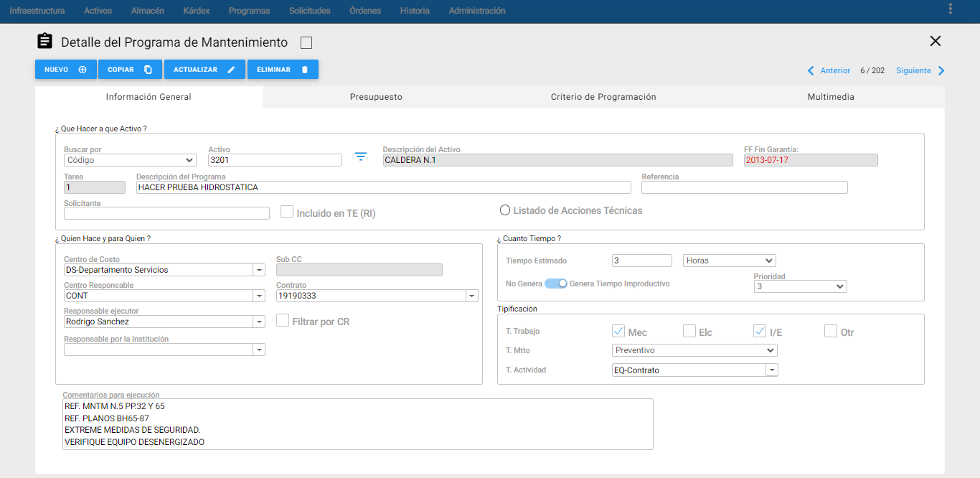
Task: Switch to the Información General tab
Action: point(149,97)
